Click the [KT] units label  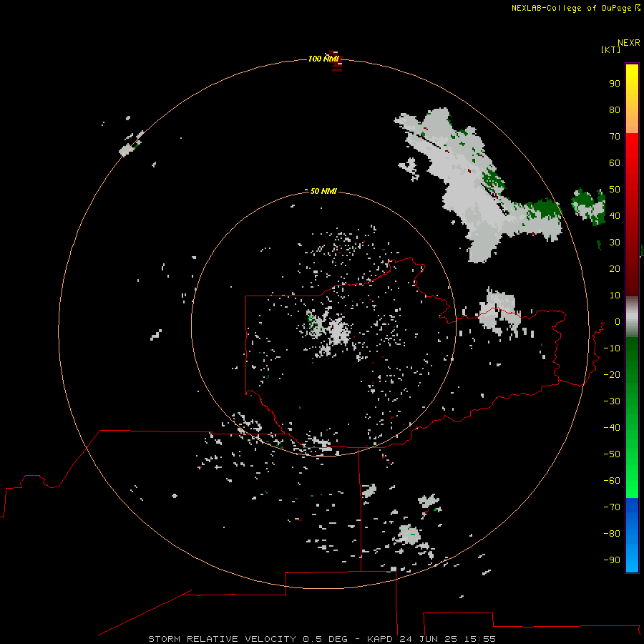[x=610, y=49]
